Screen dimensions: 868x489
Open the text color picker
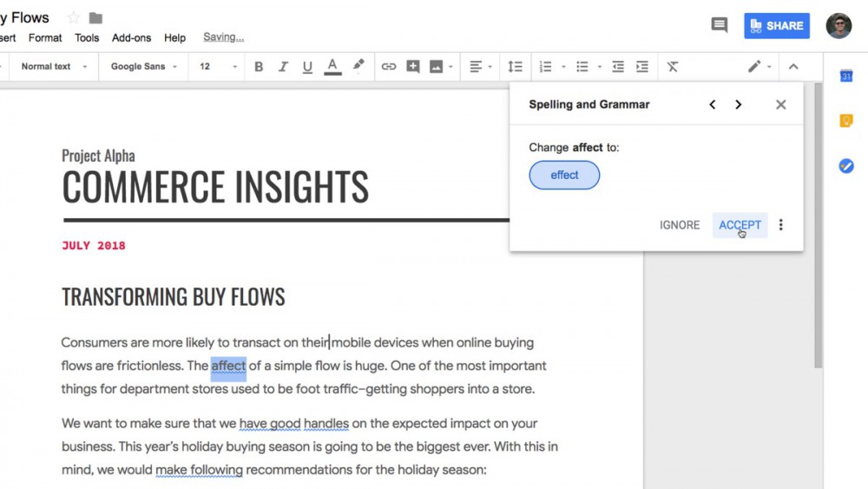332,67
